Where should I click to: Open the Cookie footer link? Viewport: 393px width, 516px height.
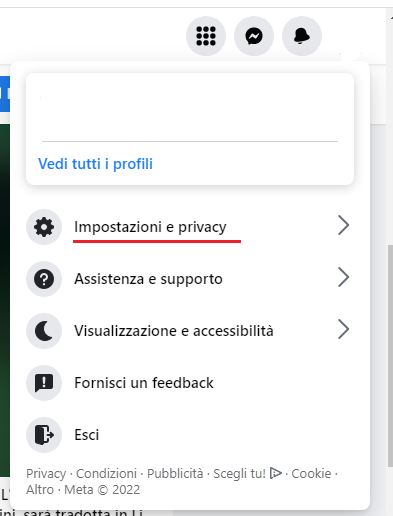(311, 474)
